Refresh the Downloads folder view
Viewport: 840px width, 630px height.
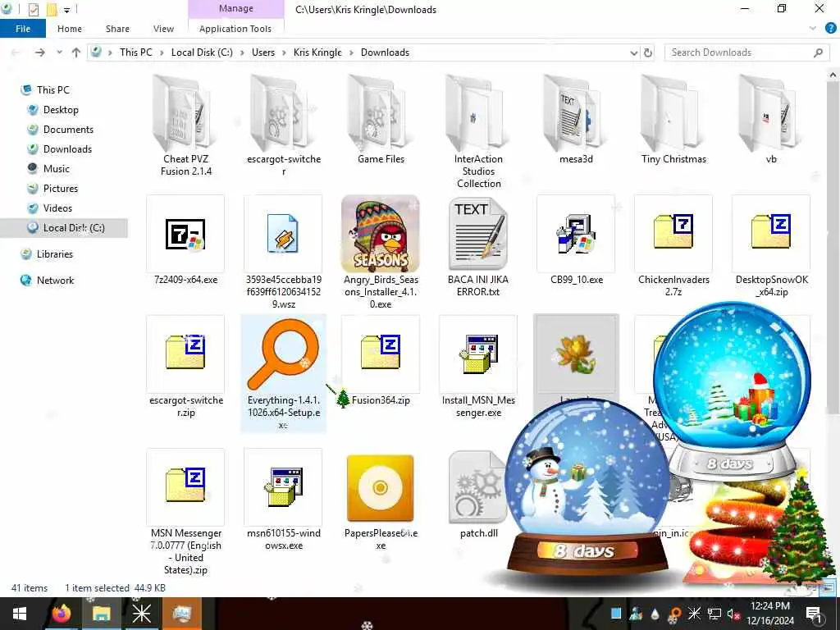pyautogui.click(x=648, y=52)
